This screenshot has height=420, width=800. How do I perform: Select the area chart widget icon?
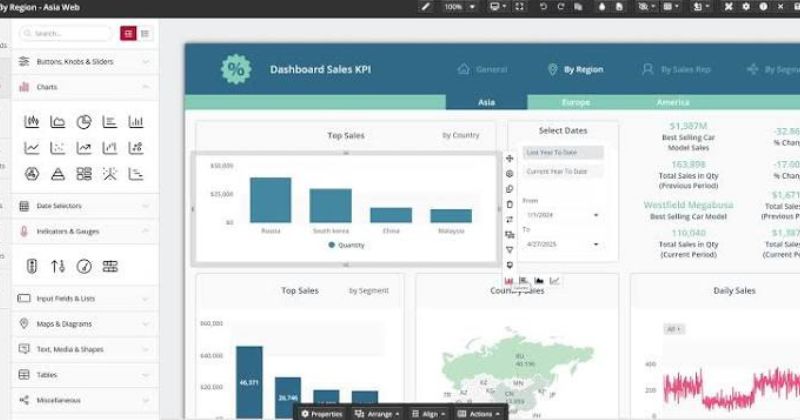pyautogui.click(x=58, y=121)
